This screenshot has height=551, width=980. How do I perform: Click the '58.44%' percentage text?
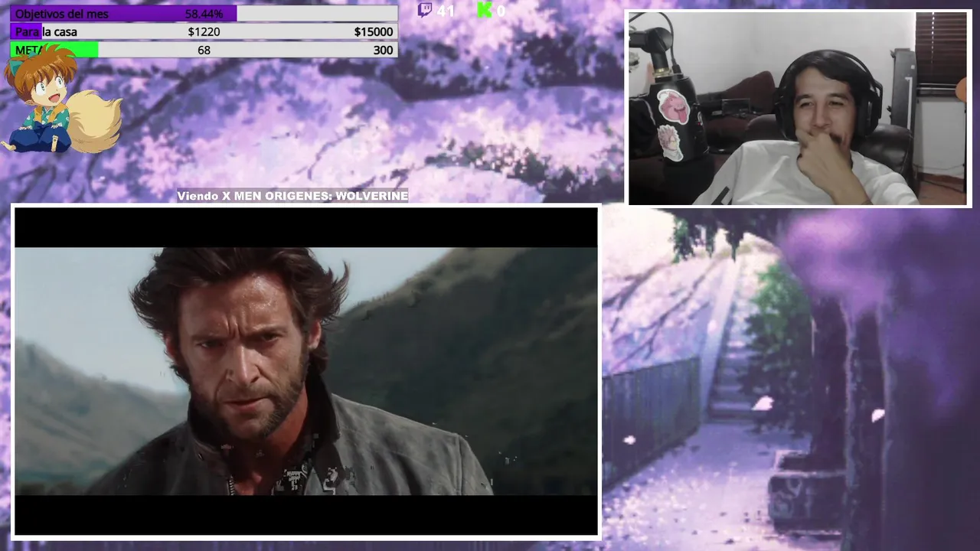(204, 14)
